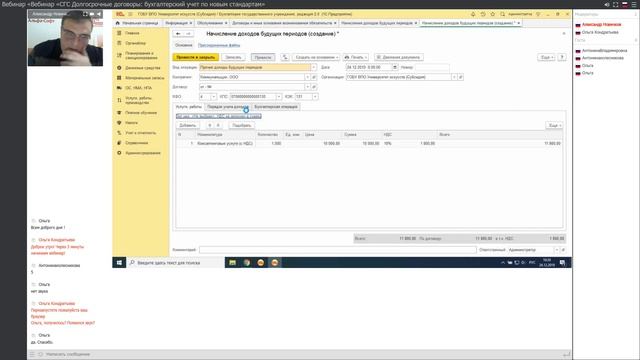Toggle webinar sound speaker icon
Screen dimensions: 640x360
point(607,4)
